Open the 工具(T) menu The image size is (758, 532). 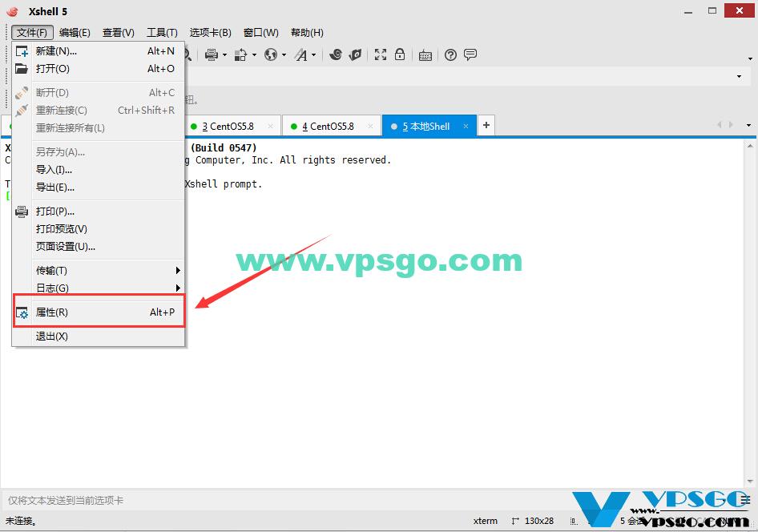click(162, 32)
